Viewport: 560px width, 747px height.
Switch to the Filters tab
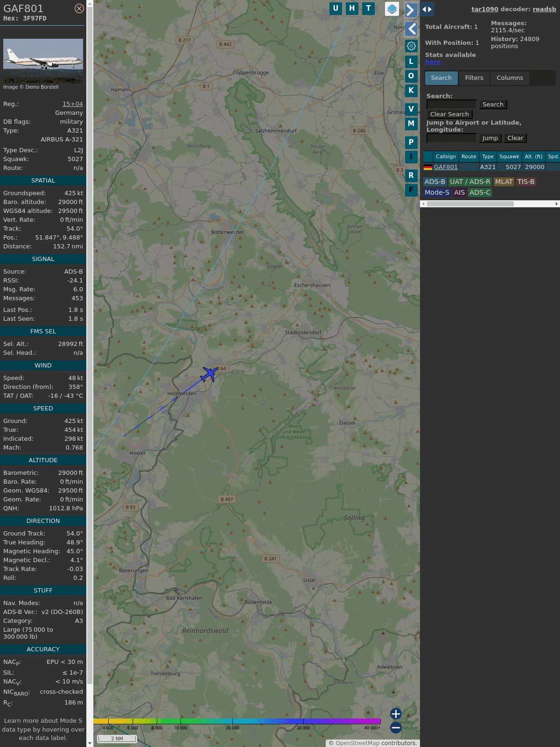(474, 78)
